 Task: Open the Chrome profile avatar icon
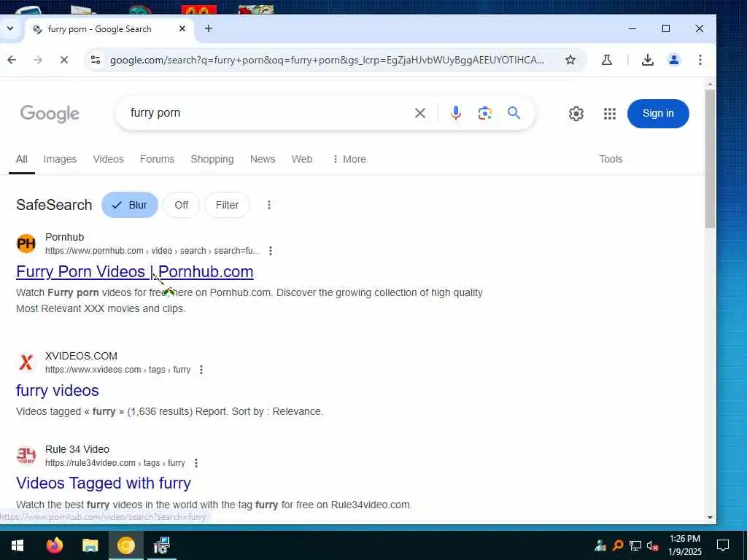(673, 60)
